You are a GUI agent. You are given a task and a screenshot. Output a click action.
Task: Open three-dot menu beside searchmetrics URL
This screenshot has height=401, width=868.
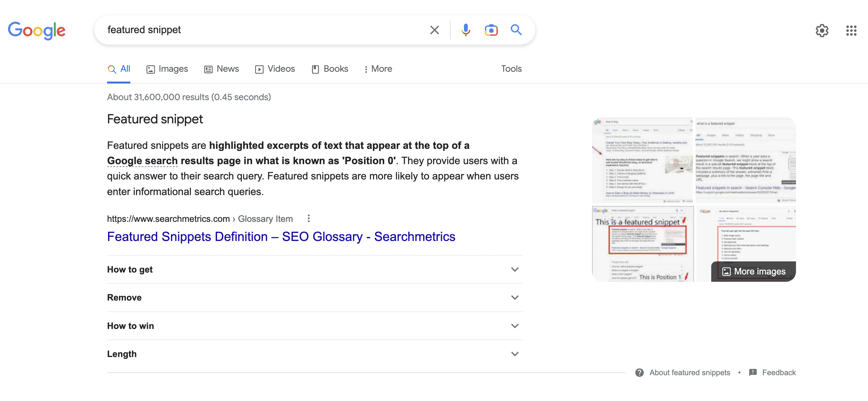308,218
